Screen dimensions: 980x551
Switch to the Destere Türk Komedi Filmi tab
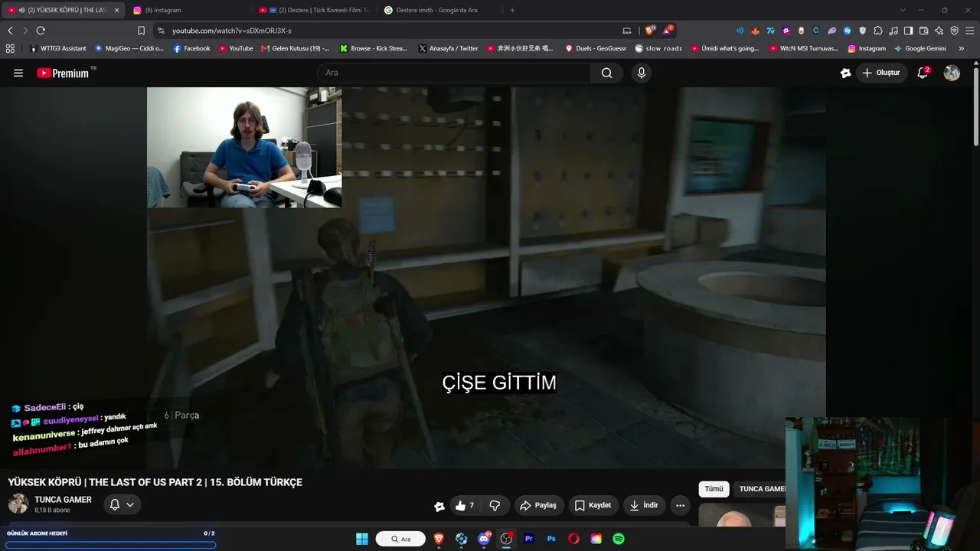314,10
